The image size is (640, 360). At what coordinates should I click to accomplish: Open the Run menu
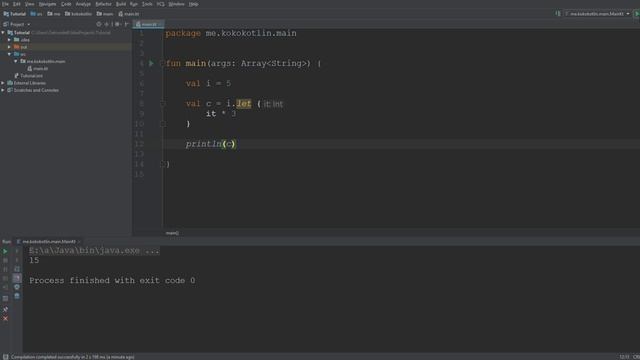point(134,4)
